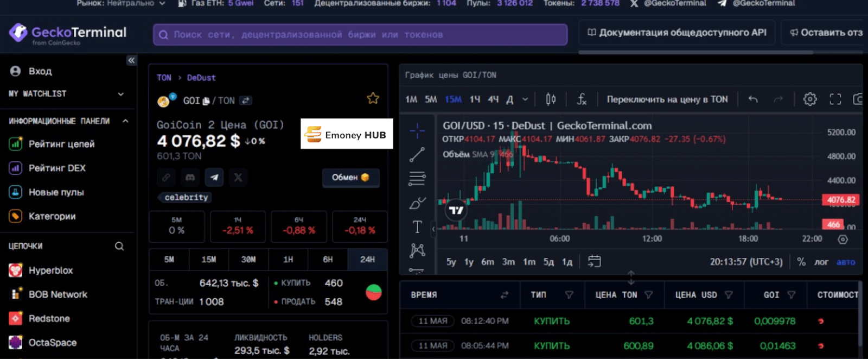
Task: Open the token's Telegram channel icon
Action: 214,177
